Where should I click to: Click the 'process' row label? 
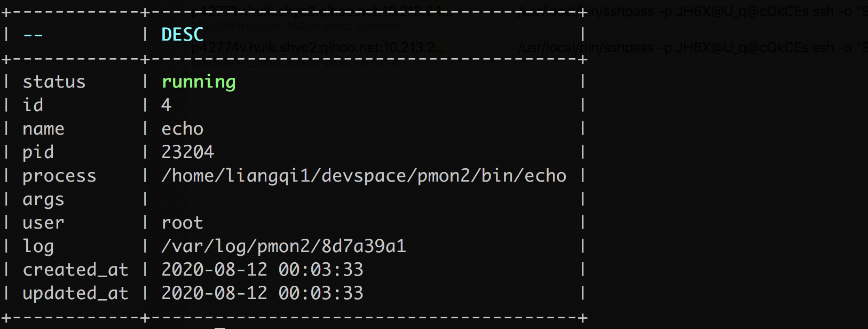pos(59,176)
